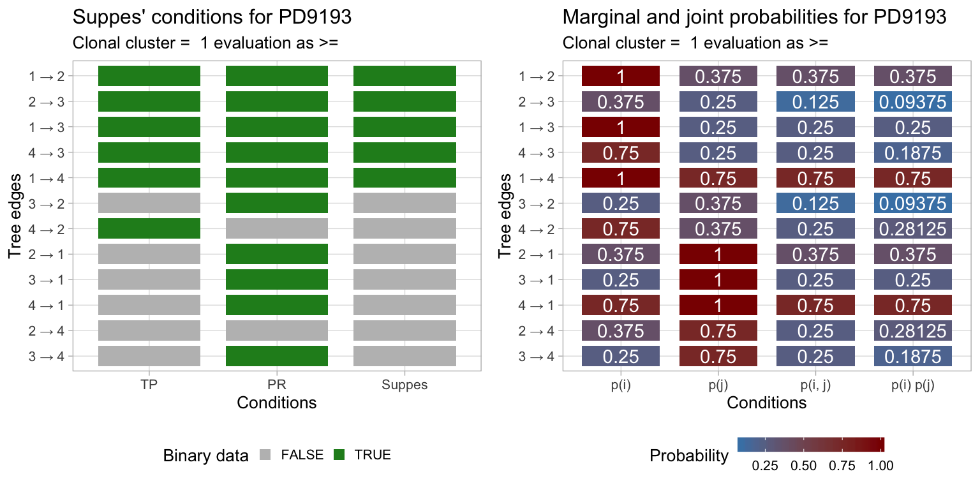Screen dimensions: 980x490
Task: Click the 0.09375 tile in row 2 → 3
Action: pos(912,101)
